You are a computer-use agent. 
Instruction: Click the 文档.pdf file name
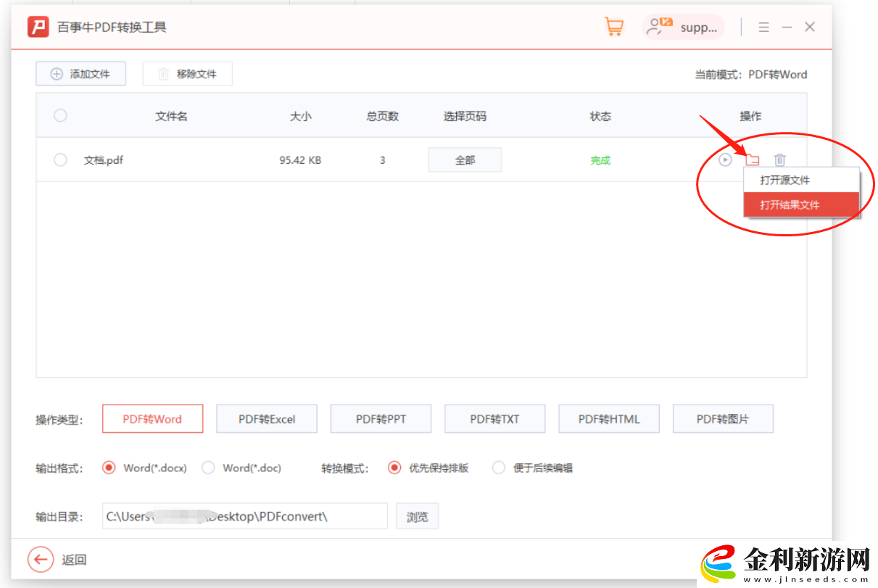104,160
